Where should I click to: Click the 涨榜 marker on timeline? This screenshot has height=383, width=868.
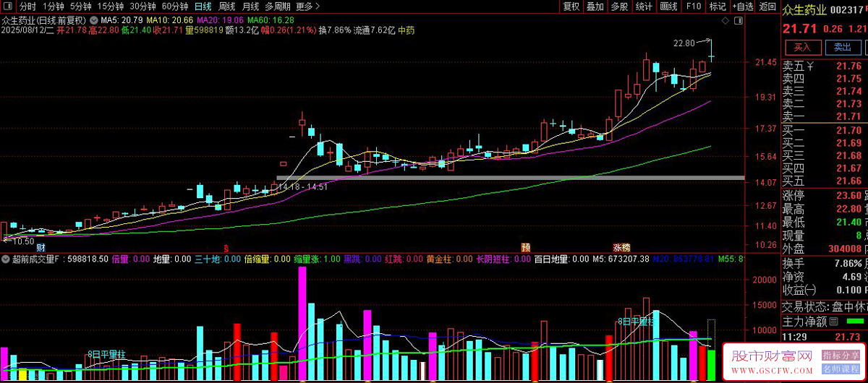click(622, 247)
